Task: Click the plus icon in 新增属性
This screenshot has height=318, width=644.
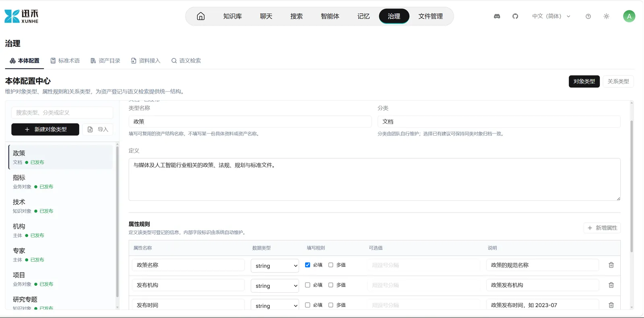Action: click(x=590, y=228)
